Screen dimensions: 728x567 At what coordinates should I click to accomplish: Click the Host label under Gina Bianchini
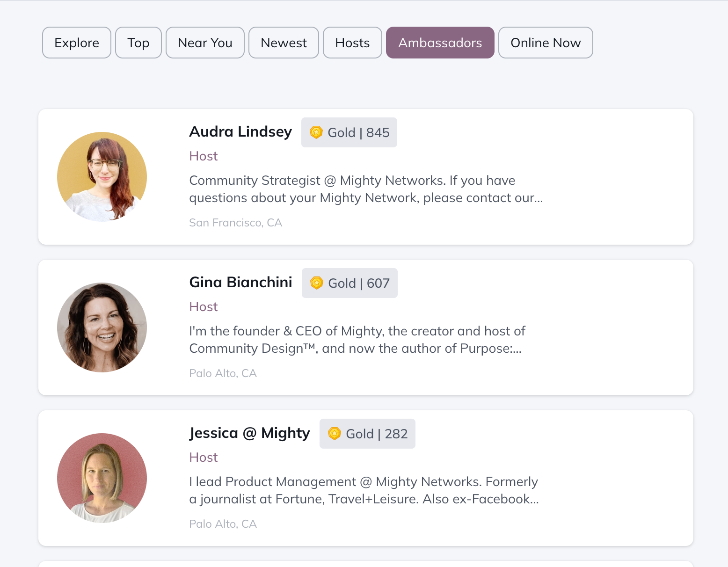(204, 307)
